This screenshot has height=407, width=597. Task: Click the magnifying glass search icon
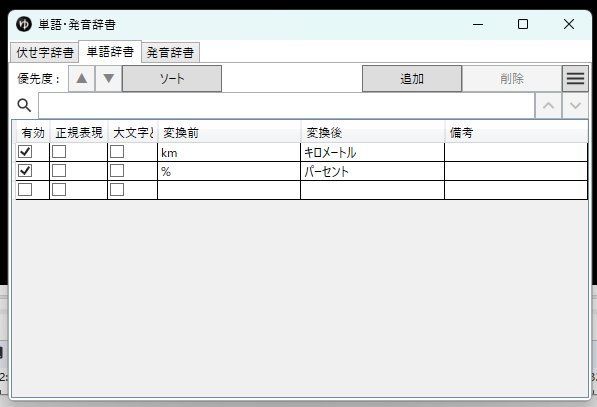pos(24,105)
